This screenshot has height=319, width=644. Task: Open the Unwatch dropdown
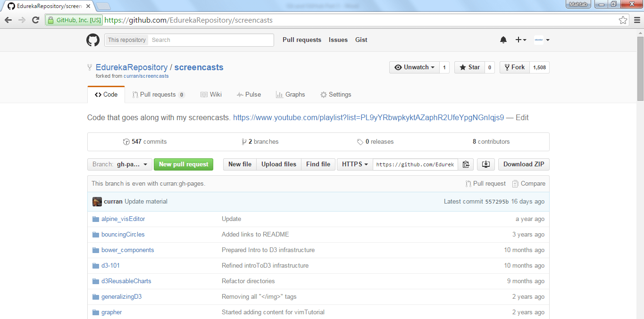pos(414,67)
